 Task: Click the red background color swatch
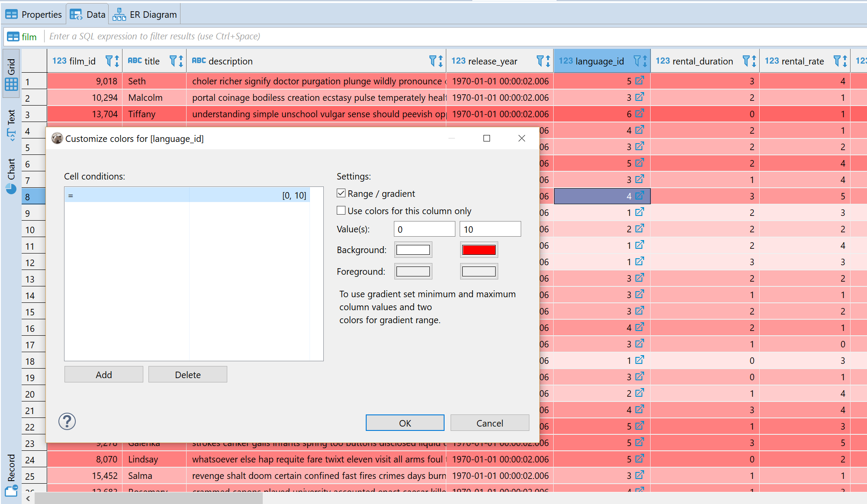point(479,250)
